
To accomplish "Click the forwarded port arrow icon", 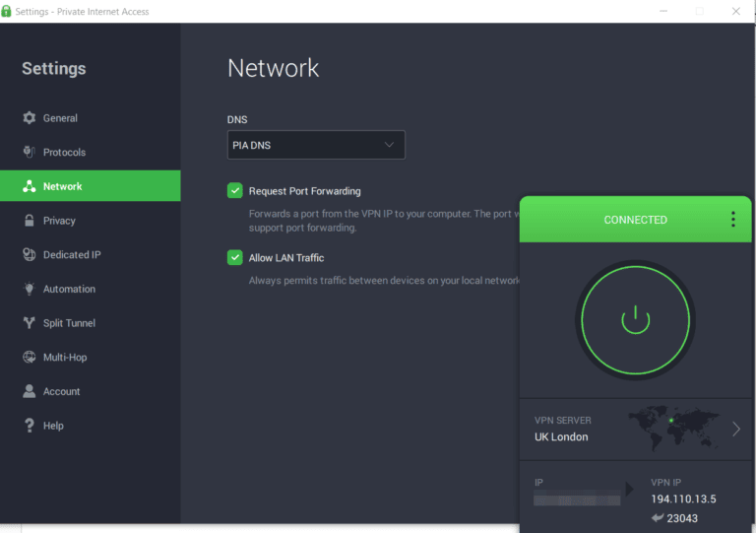I will (x=658, y=518).
